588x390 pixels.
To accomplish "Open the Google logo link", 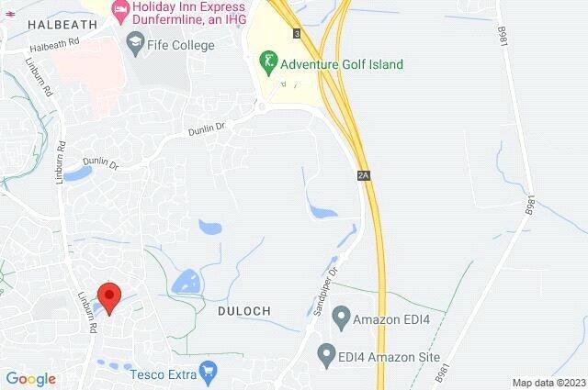I will coord(31,379).
